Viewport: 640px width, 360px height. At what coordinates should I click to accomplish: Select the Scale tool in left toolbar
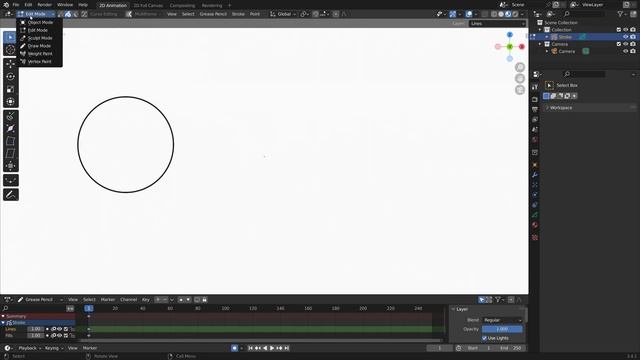click(10, 89)
